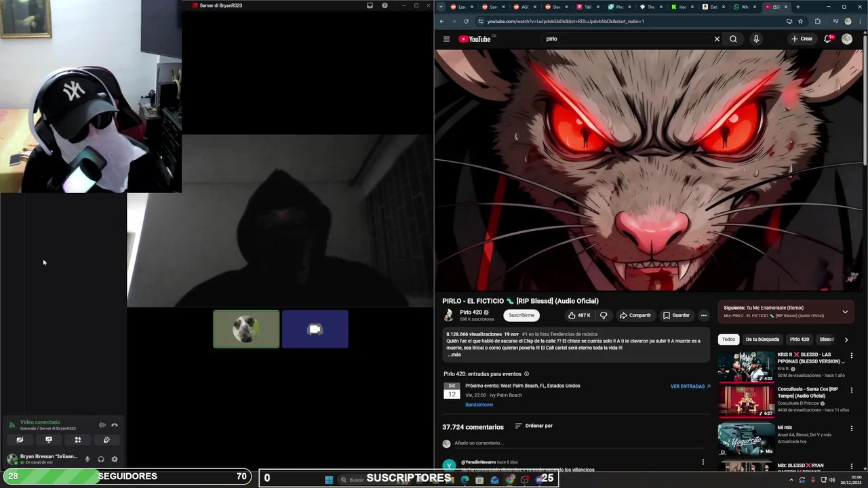
Task: Open options menu for 'Cosculluela - Santa Cos'
Action: tap(852, 390)
